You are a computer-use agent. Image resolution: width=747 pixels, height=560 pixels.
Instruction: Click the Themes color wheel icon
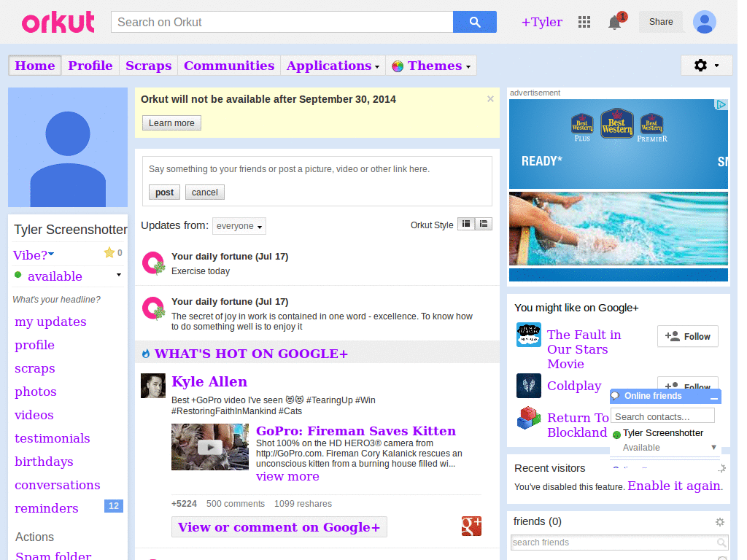click(x=398, y=66)
